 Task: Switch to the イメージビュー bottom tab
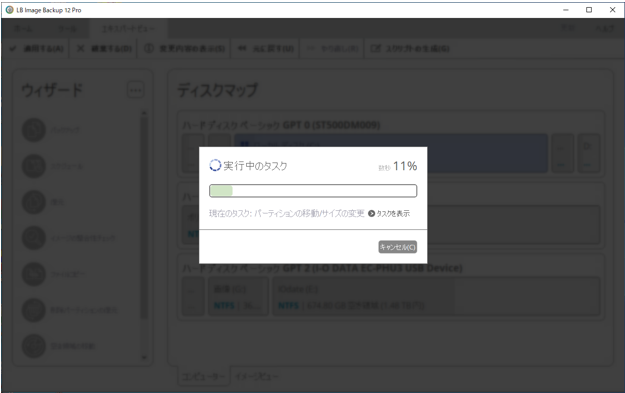tap(257, 376)
